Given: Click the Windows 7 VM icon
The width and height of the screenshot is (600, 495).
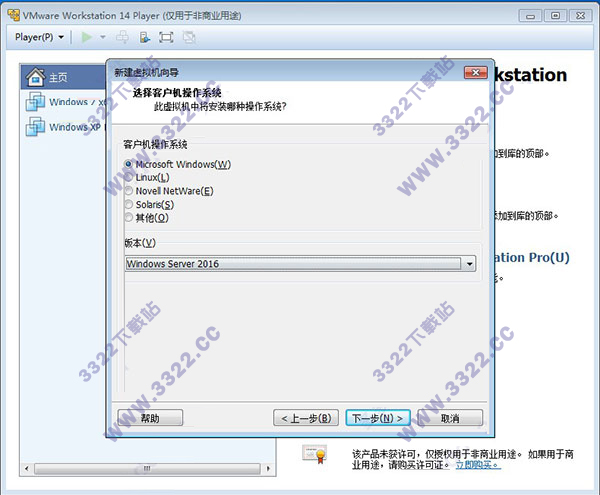Looking at the screenshot, I should (35, 102).
